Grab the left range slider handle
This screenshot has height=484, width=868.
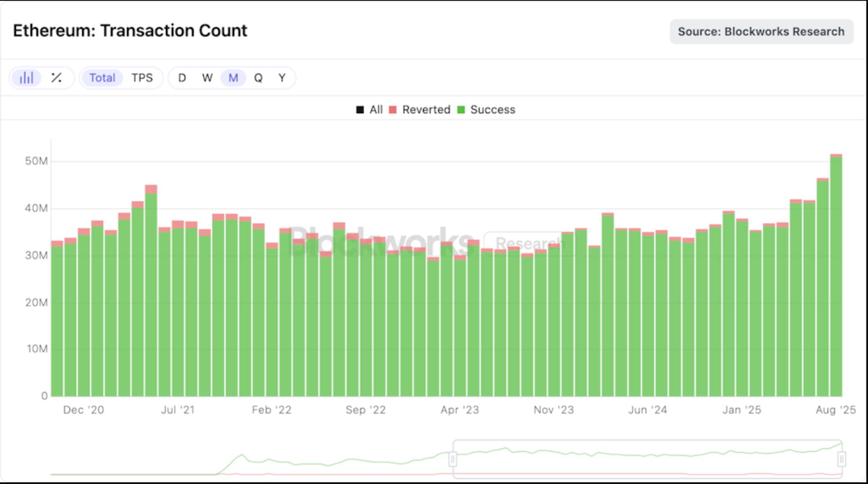[453, 459]
